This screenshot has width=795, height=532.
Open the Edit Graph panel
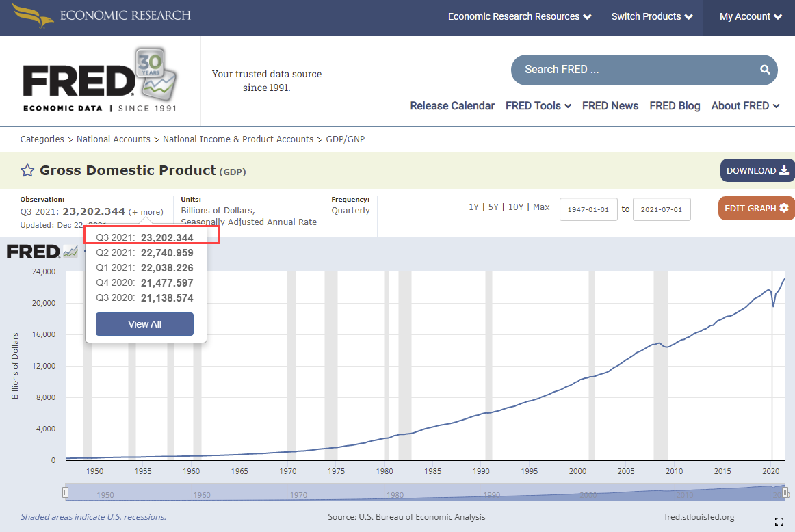click(x=756, y=208)
